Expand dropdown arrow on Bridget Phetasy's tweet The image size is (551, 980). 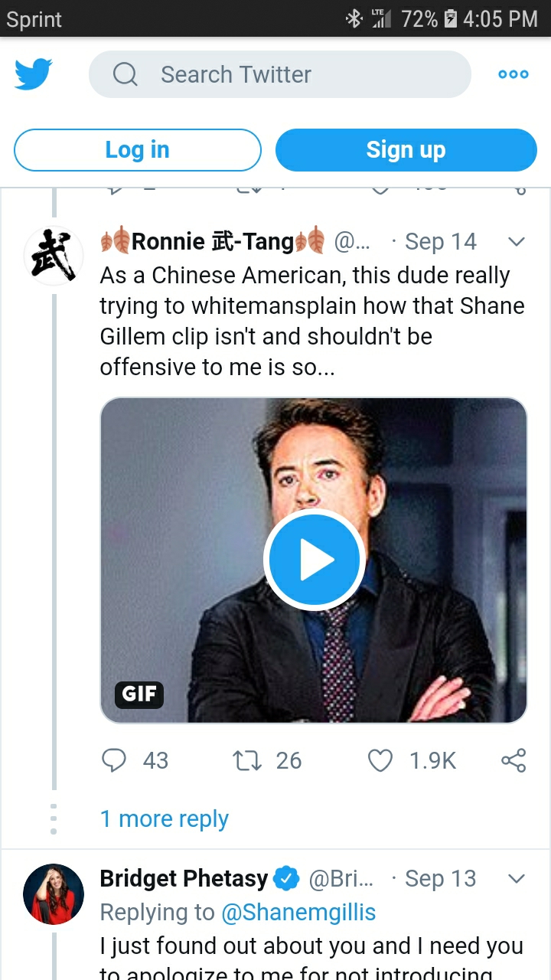click(517, 878)
